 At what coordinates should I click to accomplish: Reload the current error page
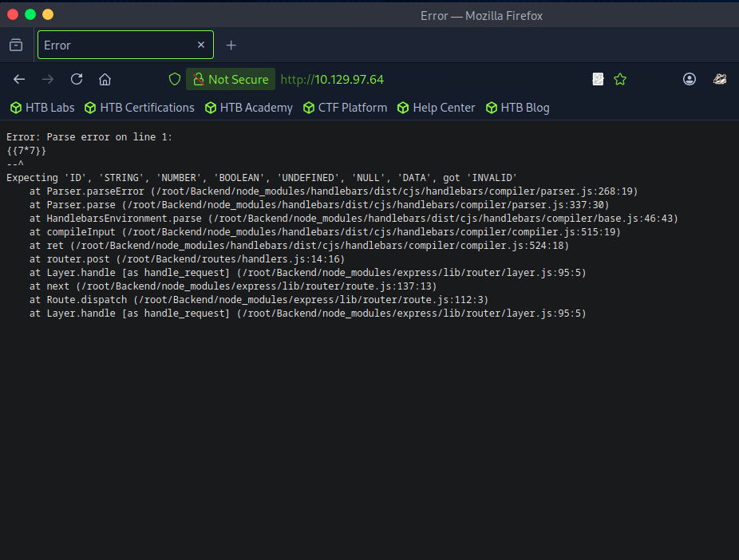[77, 79]
